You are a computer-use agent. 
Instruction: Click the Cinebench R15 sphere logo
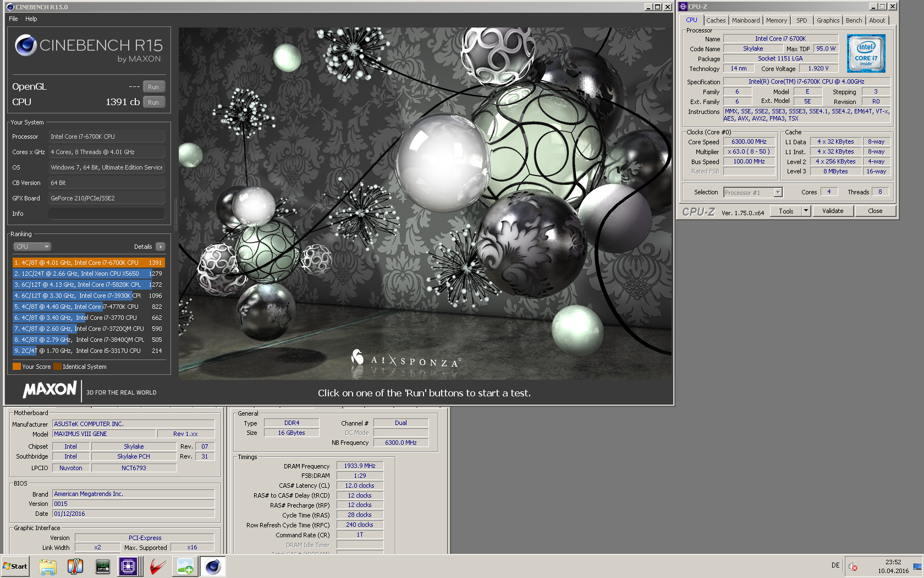(26, 45)
